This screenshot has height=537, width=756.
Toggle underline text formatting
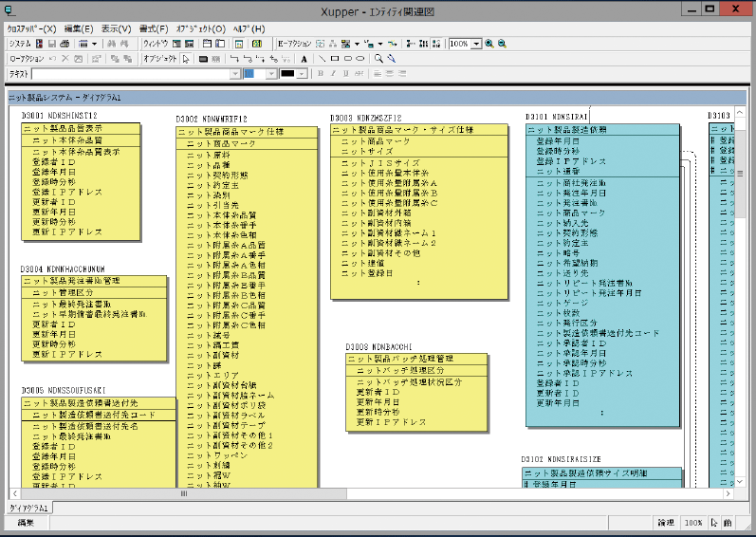click(345, 73)
